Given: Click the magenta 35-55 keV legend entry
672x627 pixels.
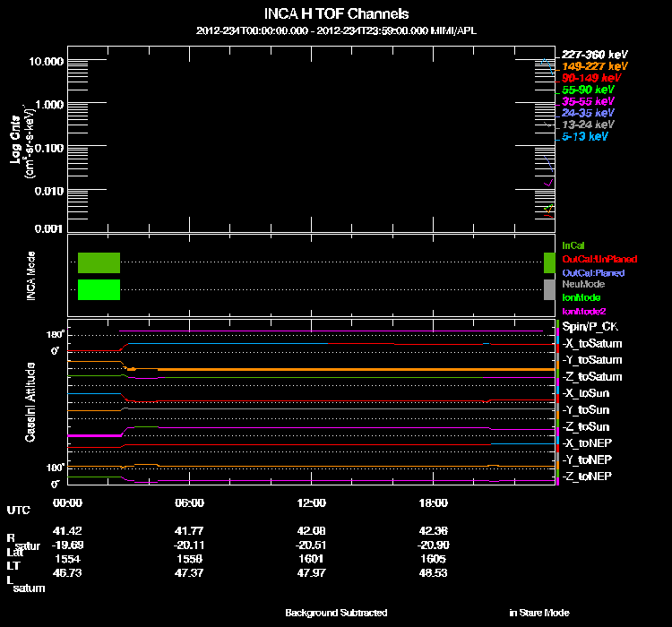Looking at the screenshot, I should point(588,101).
